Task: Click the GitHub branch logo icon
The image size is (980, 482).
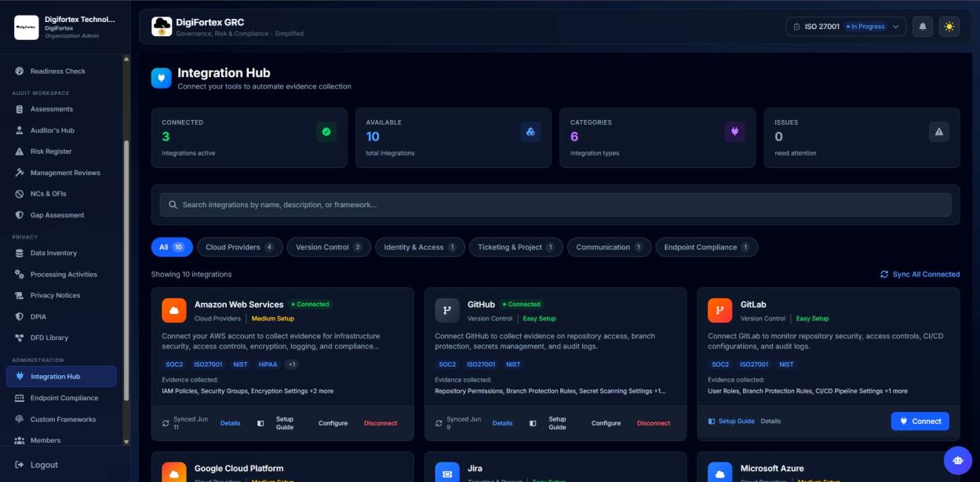Action: [447, 310]
